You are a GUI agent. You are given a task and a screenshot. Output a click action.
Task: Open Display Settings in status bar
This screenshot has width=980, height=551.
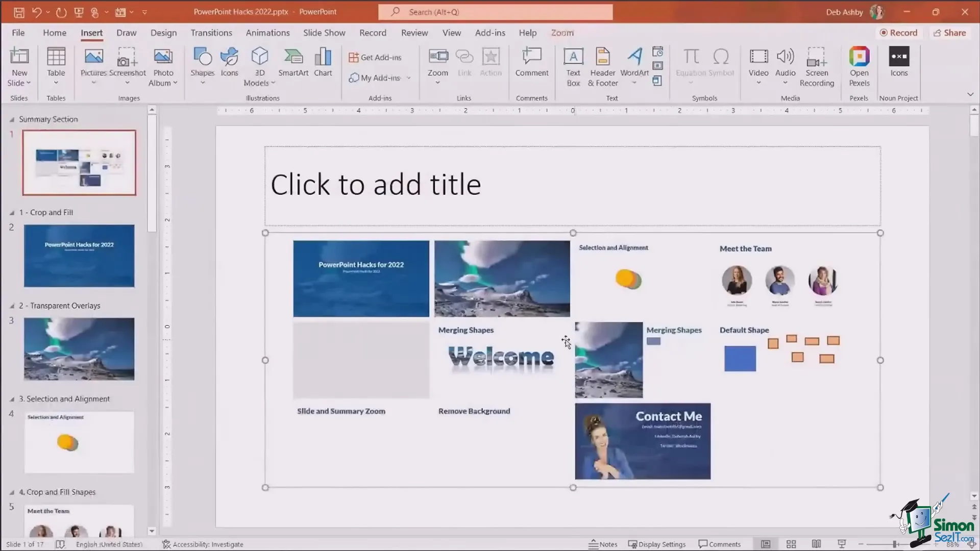pyautogui.click(x=657, y=544)
